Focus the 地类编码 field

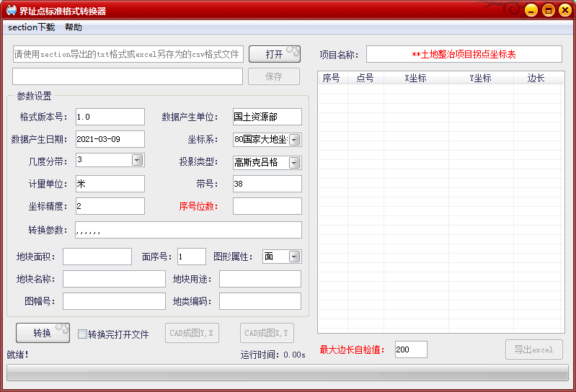click(260, 301)
